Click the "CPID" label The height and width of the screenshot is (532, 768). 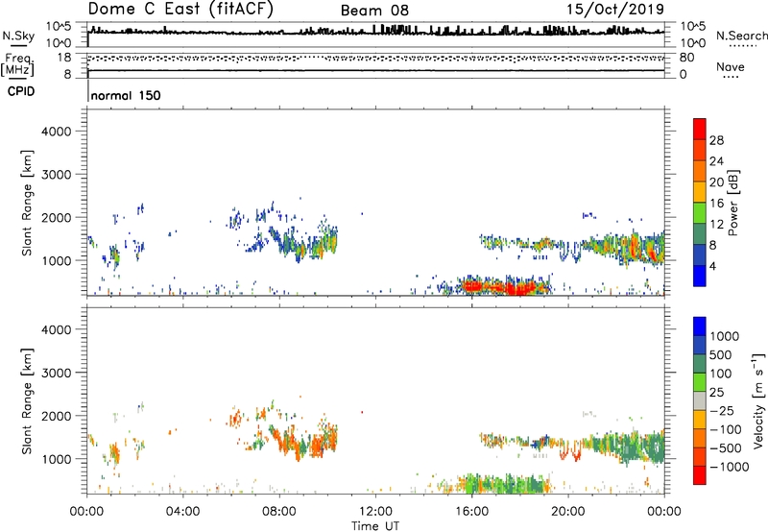pyautogui.click(x=21, y=91)
